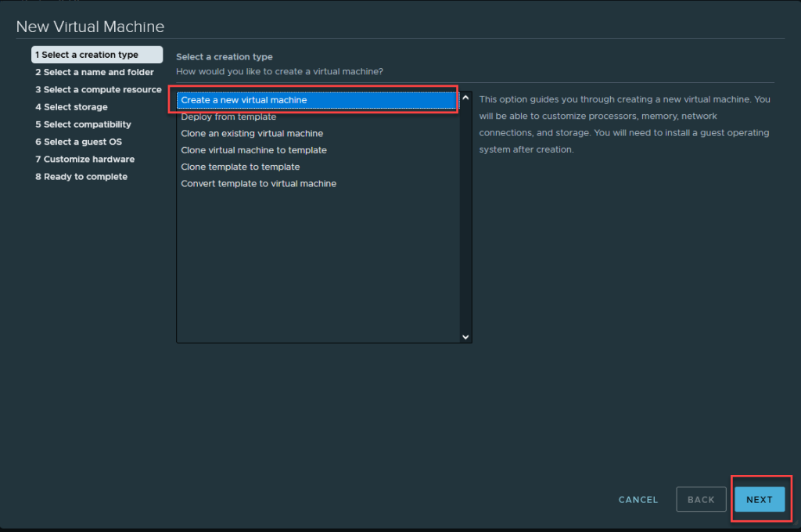Select 'Clone template to template' option
Screen dimensions: 801x532
pyautogui.click(x=240, y=167)
